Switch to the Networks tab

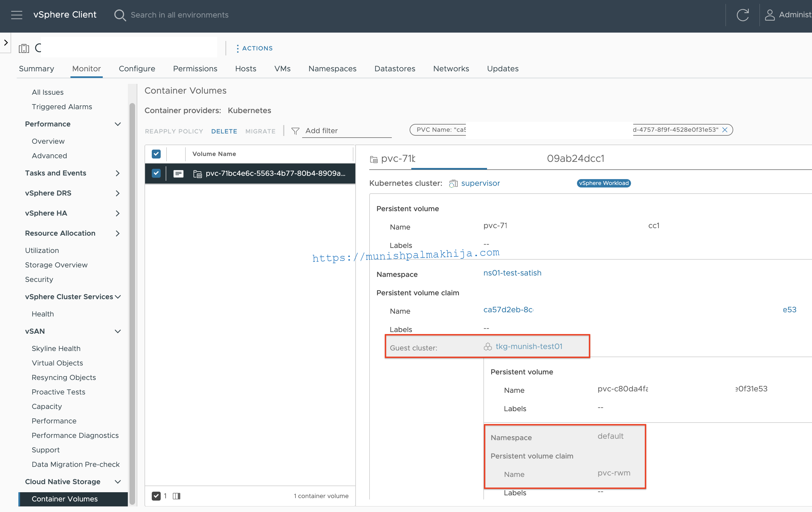[x=451, y=69]
